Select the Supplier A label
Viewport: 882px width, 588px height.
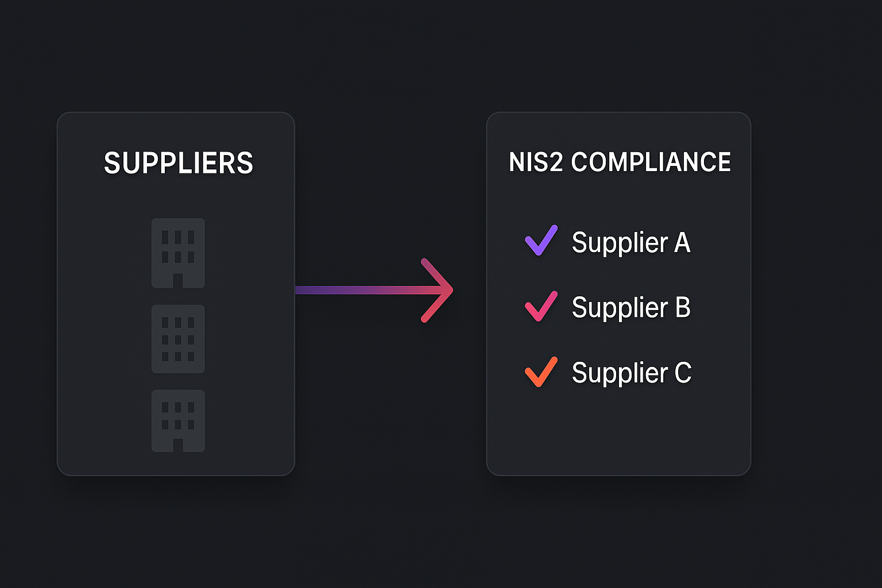[x=630, y=242]
